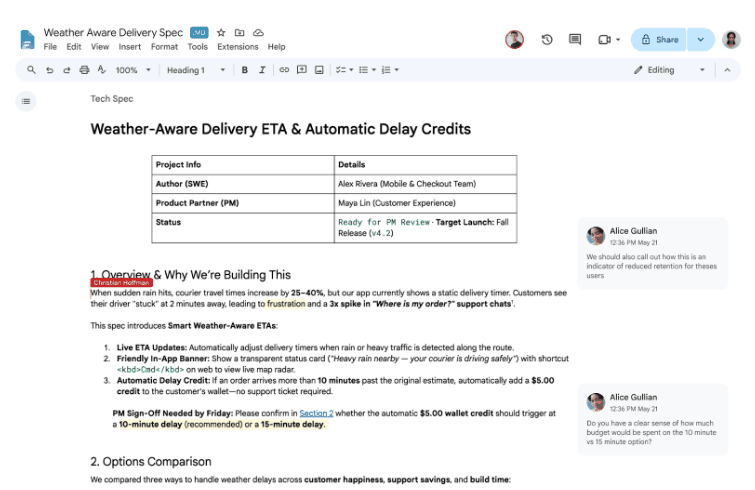Insert a checklist icon
This screenshot has height=490, width=755.
(x=340, y=70)
